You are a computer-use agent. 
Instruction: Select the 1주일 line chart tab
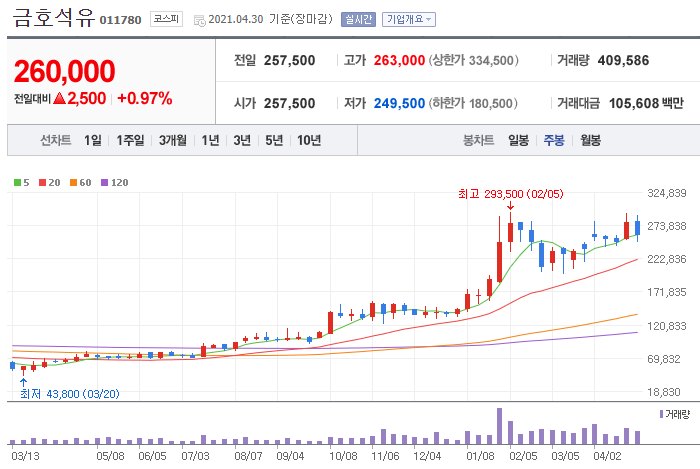click(x=130, y=140)
